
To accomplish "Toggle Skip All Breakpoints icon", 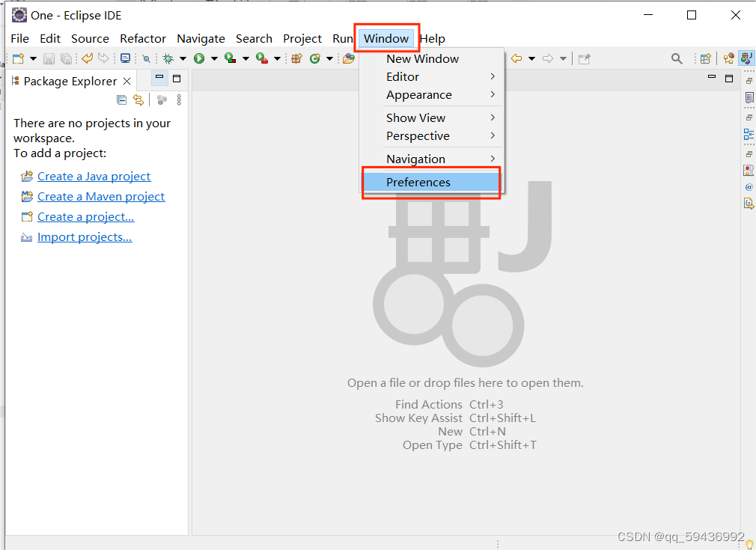I will [146, 59].
